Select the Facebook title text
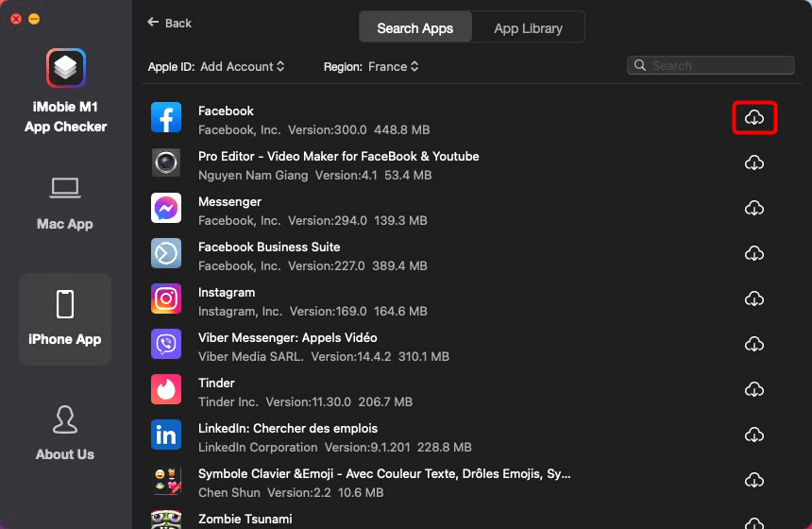 226,111
